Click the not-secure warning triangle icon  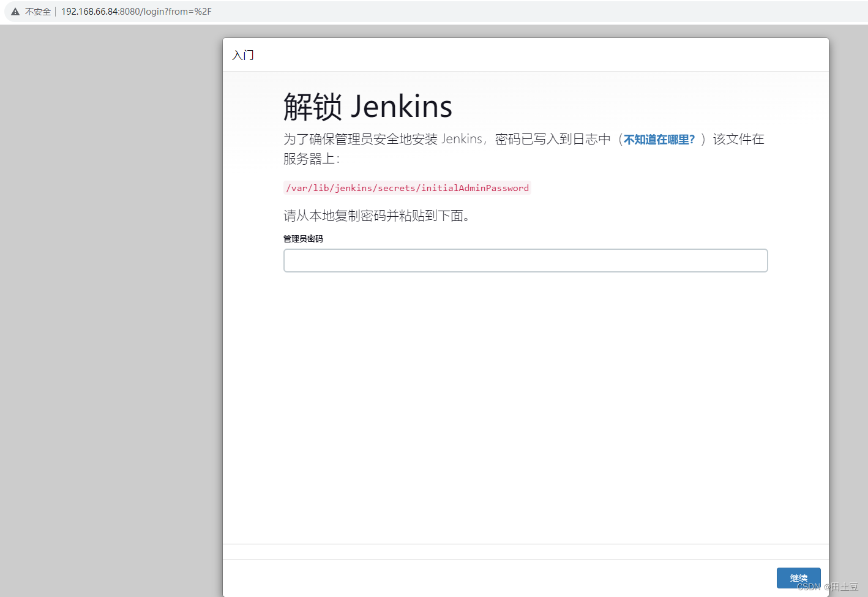15,12
